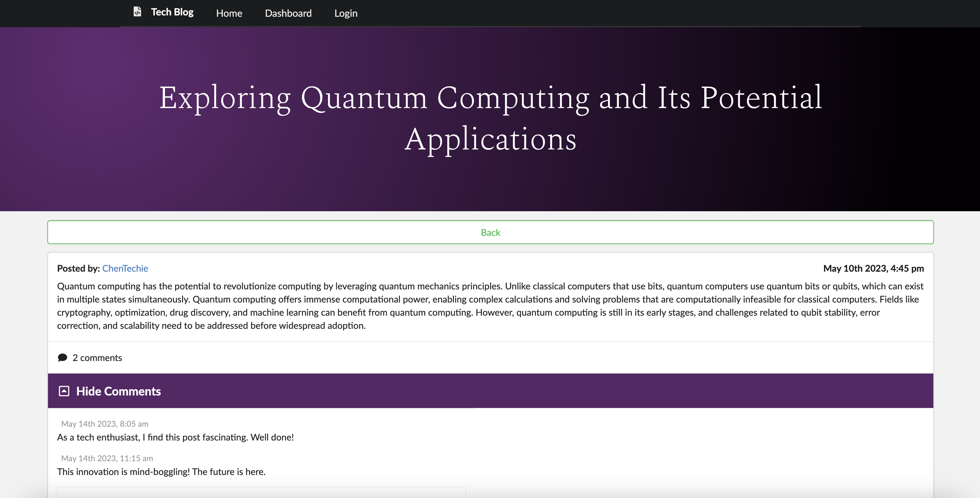The width and height of the screenshot is (980, 498).
Task: Click the mind-boggling innovation comment text
Action: [x=161, y=472]
